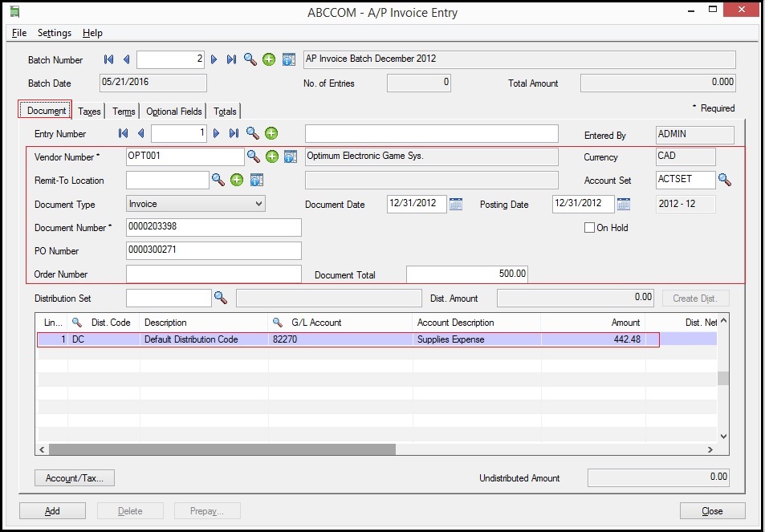Create new batch with green plus

[x=269, y=59]
